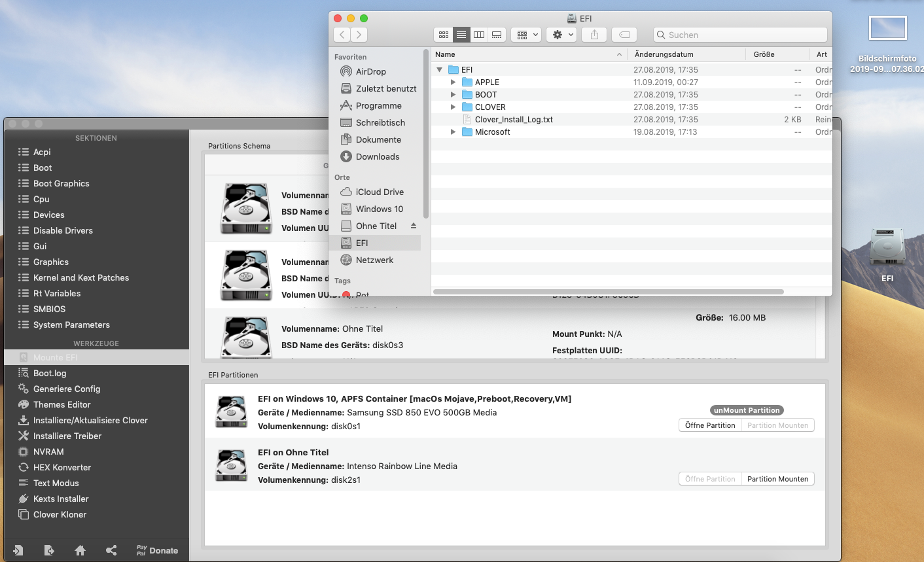This screenshot has height=562, width=924.
Task: Click the Finder edit tags button
Action: (625, 35)
